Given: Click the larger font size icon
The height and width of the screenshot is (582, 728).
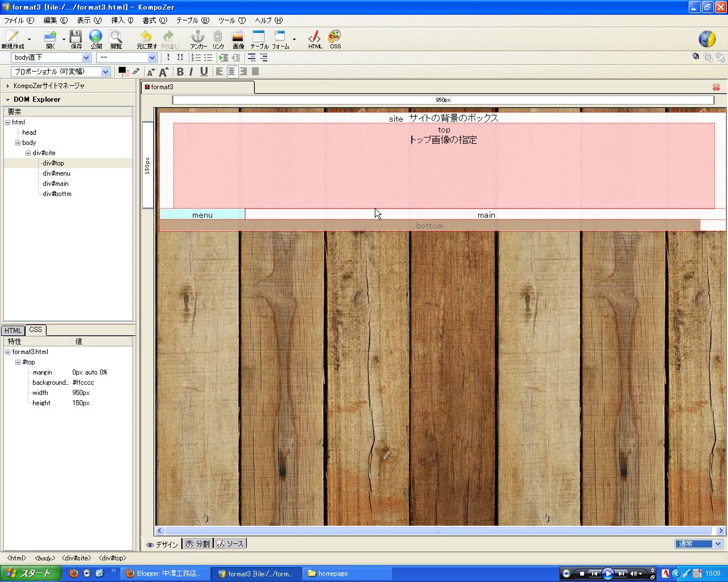Looking at the screenshot, I should [x=163, y=72].
